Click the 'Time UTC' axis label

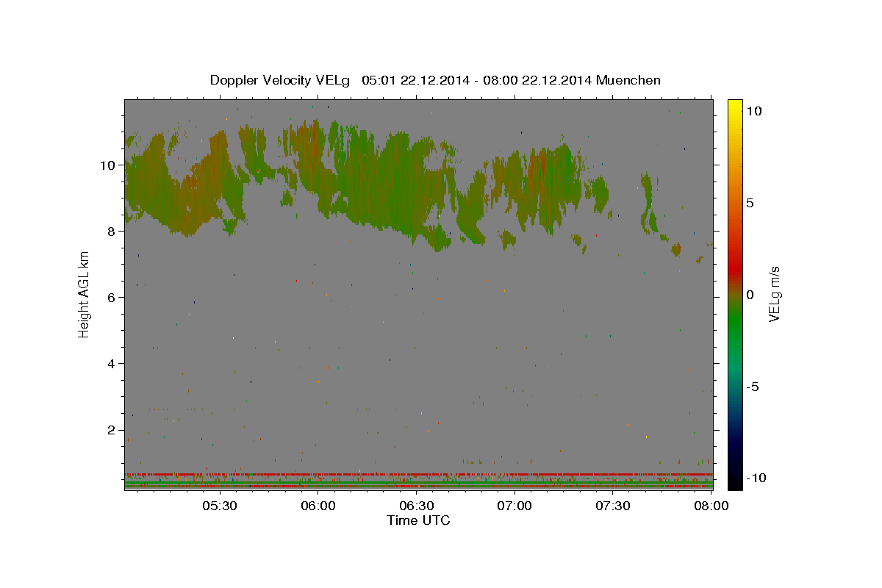coord(418,520)
